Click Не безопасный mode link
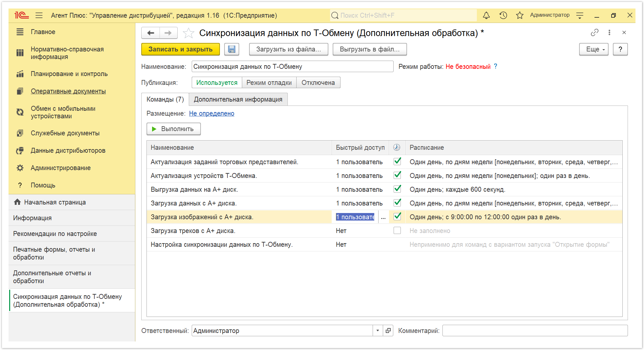 tap(468, 67)
